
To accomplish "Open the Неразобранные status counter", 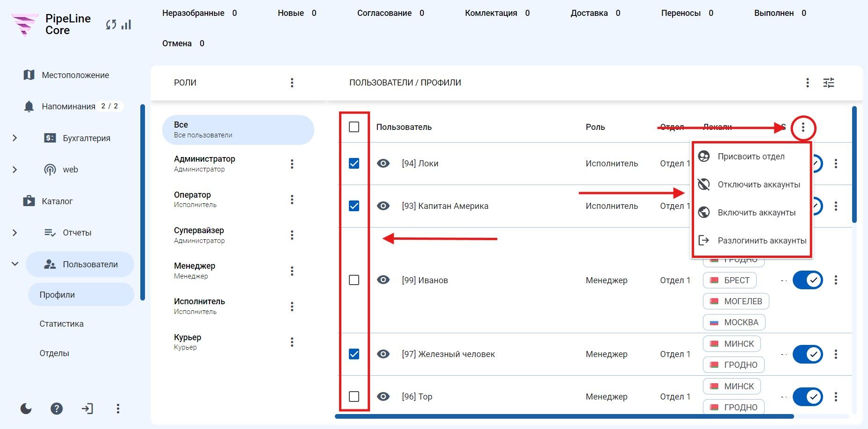I will click(x=200, y=13).
